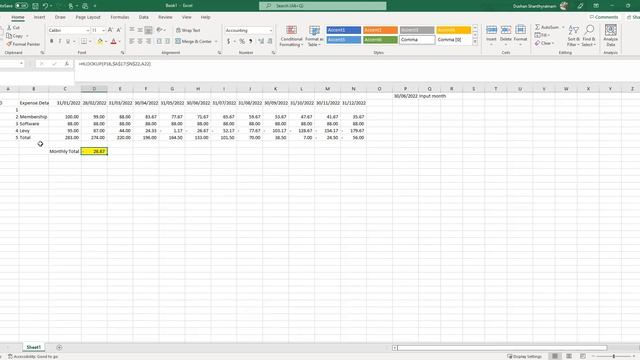Toggle Wrap Text
The height and width of the screenshot is (360, 640).
pos(188,30)
